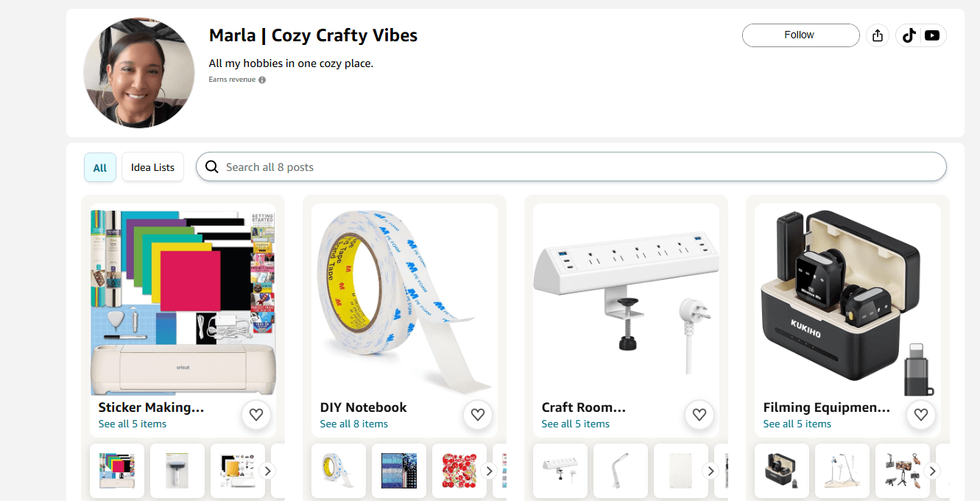Expand the Filming Equipment thumbnail carousel

click(x=932, y=470)
